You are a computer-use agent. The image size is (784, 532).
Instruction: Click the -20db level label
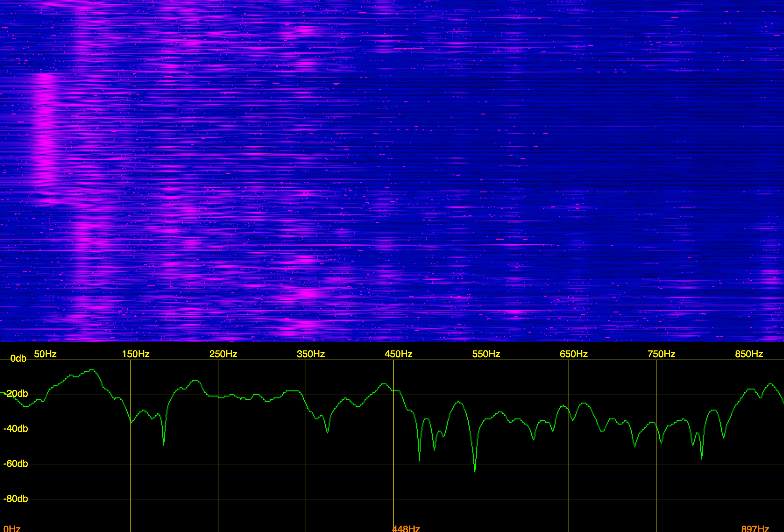click(16, 393)
